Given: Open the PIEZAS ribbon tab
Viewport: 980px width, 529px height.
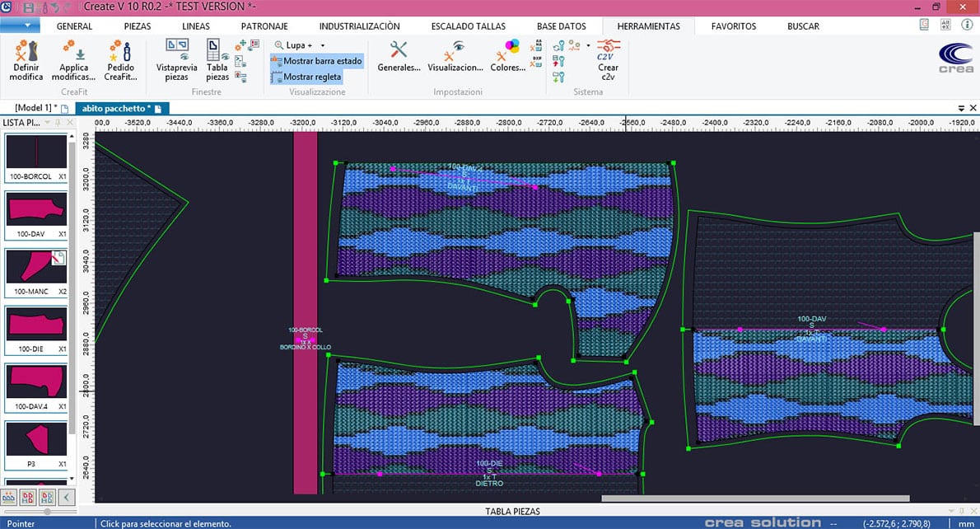Looking at the screenshot, I should click(138, 26).
